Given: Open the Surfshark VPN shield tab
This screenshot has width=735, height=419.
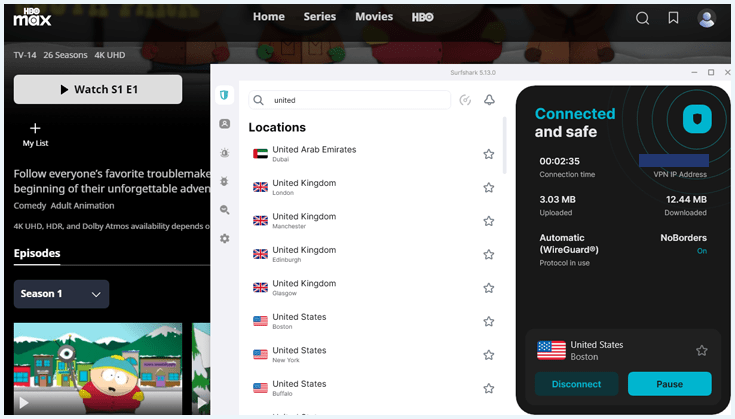Looking at the screenshot, I should [224, 95].
